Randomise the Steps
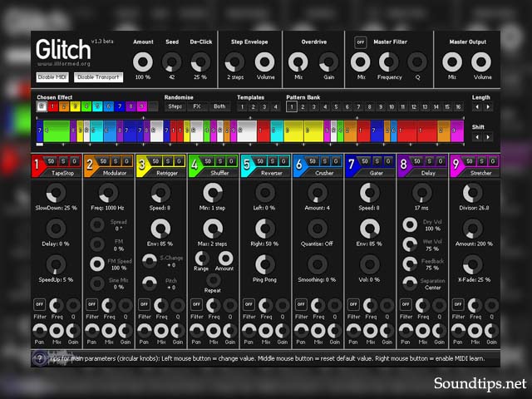Image resolution: width=532 pixels, height=399 pixels. pyautogui.click(x=175, y=106)
